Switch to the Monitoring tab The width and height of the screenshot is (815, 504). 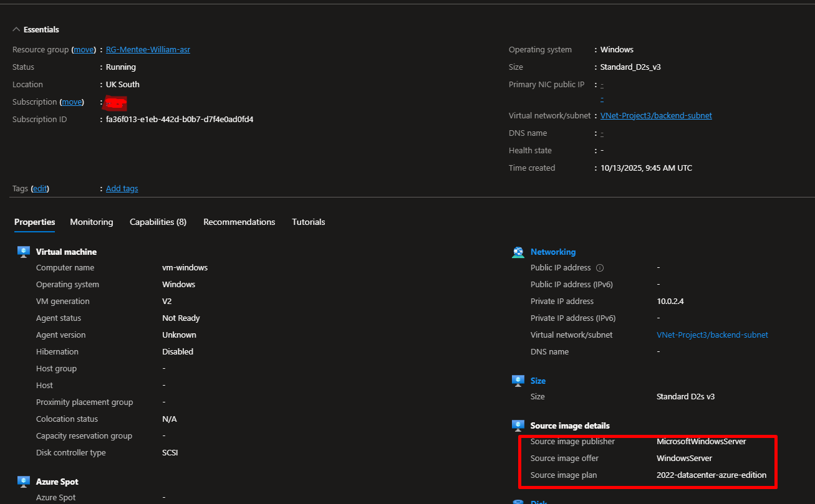[x=92, y=222]
